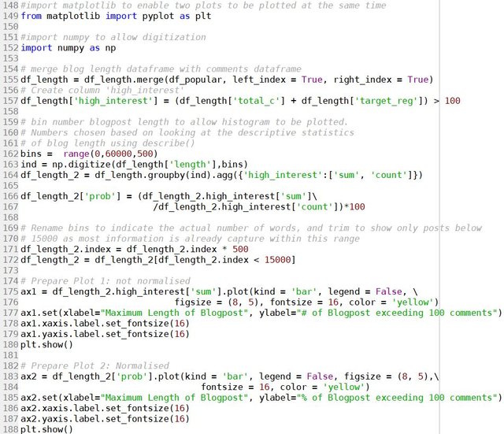The image size is (504, 434).
Task: Click line number 148 in the gutter
Action: (9, 5)
